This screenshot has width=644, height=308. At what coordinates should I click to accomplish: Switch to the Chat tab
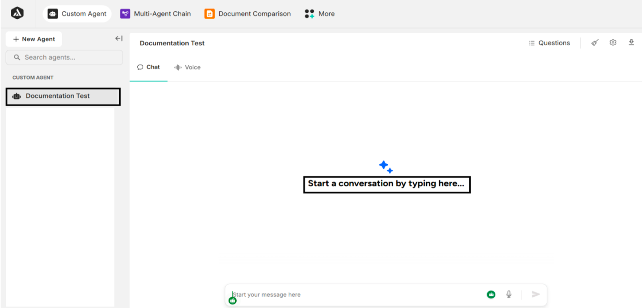tap(149, 67)
